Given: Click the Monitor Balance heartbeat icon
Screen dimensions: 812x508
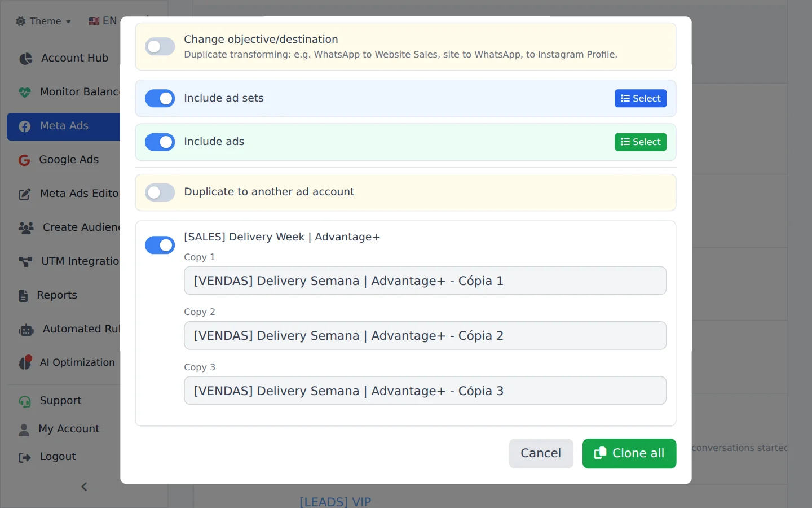Looking at the screenshot, I should tap(25, 92).
